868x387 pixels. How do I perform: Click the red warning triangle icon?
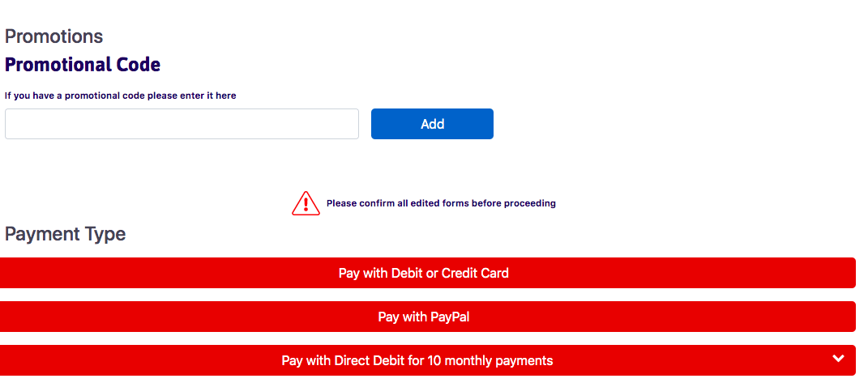pos(306,203)
